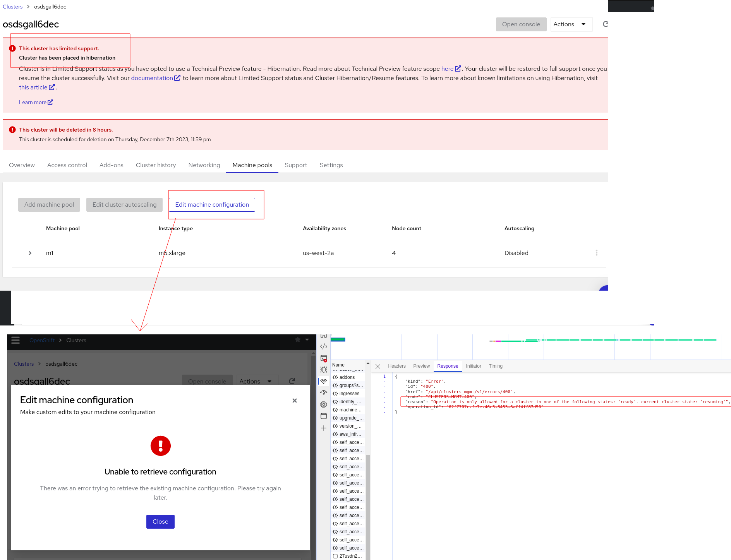This screenshot has width=731, height=560.
Task: Click the plus icon for more tools
Action: coord(324,428)
